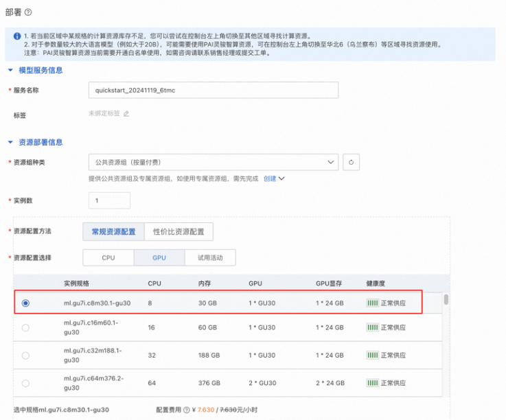The image size is (506, 420).
Task: Click the 创建 link
Action: click(270, 178)
